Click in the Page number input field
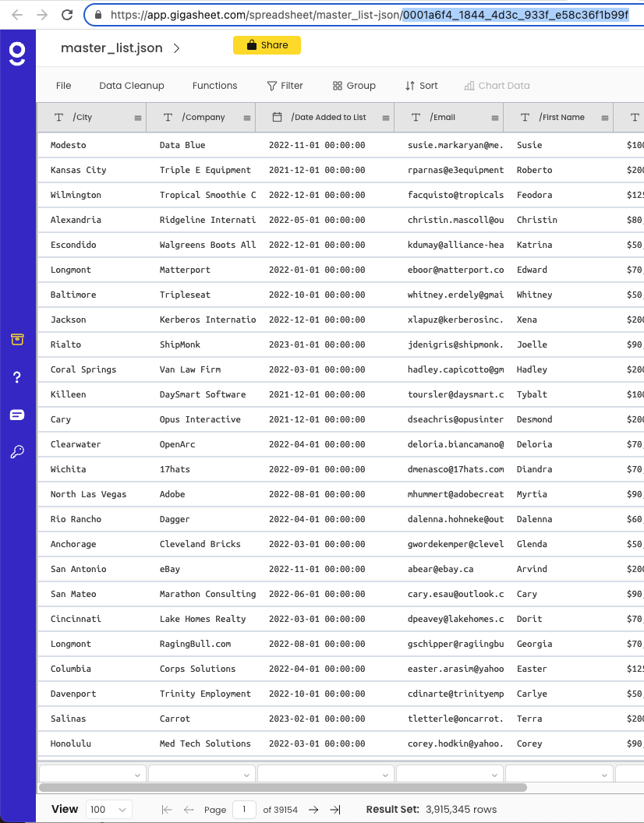644x823 pixels. [244, 810]
